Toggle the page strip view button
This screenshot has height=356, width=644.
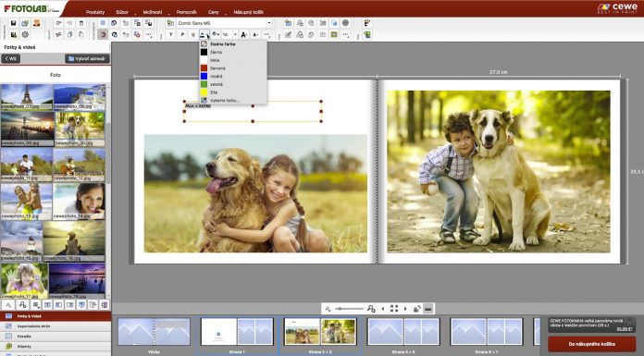coord(428,309)
